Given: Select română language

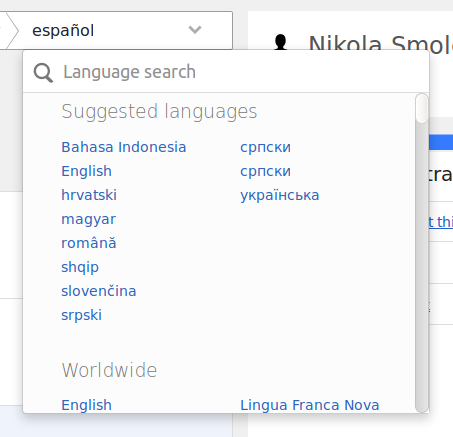Looking at the screenshot, I should [x=89, y=243].
